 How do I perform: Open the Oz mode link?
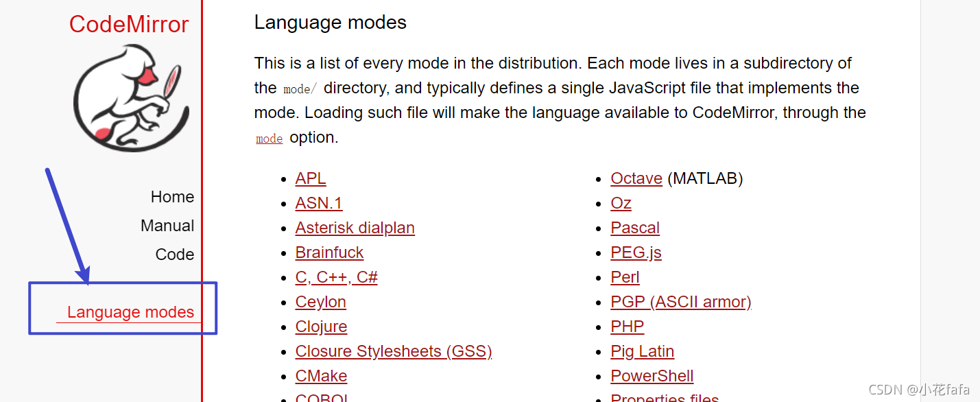[x=621, y=203]
